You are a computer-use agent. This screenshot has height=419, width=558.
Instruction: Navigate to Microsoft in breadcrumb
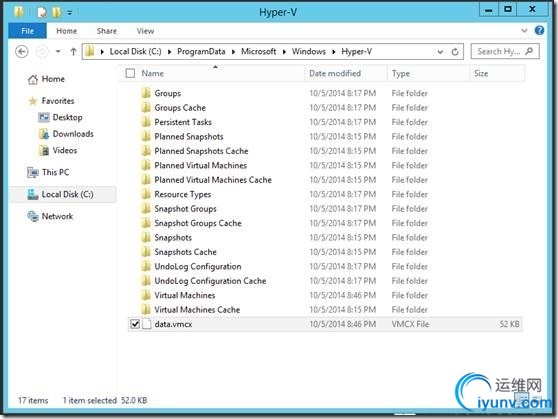coord(258,52)
